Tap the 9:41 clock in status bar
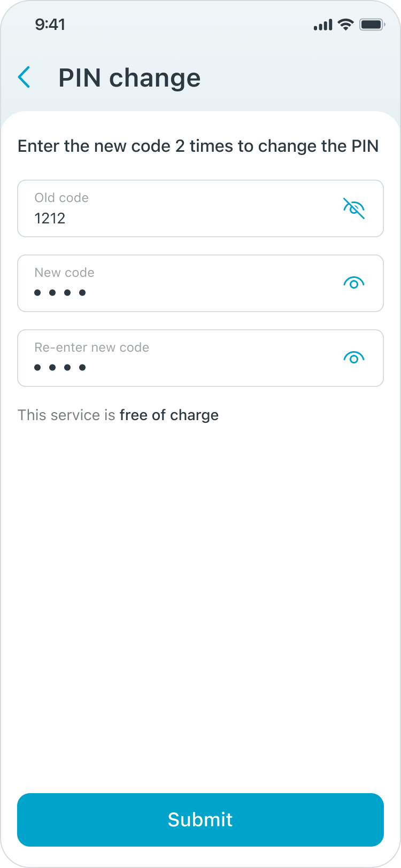Image resolution: width=401 pixels, height=868 pixels. coord(50,25)
